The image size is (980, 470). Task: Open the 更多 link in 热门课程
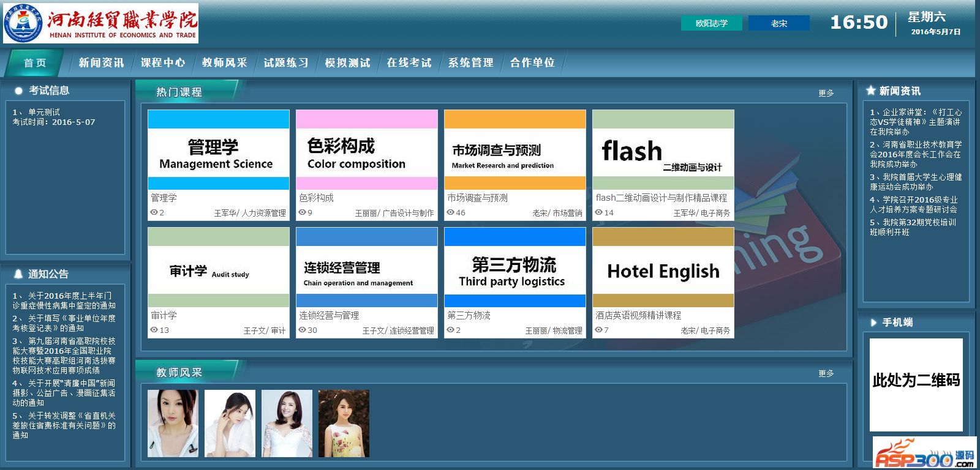tap(826, 93)
